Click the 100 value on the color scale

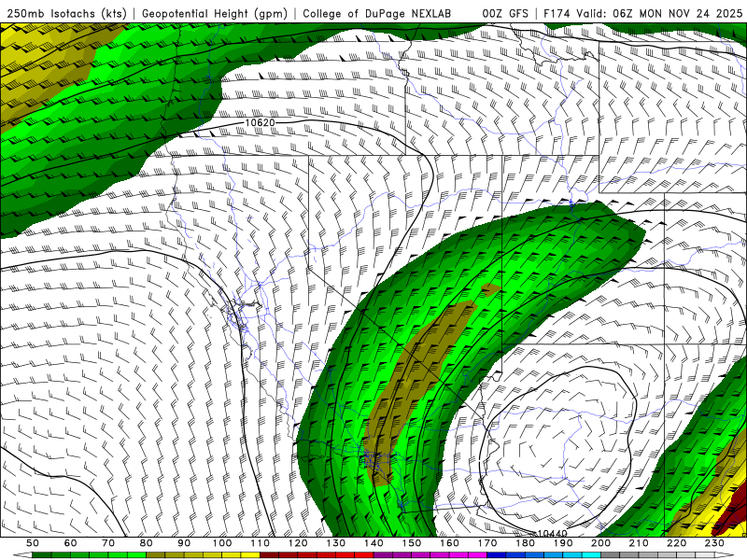pyautogui.click(x=222, y=543)
